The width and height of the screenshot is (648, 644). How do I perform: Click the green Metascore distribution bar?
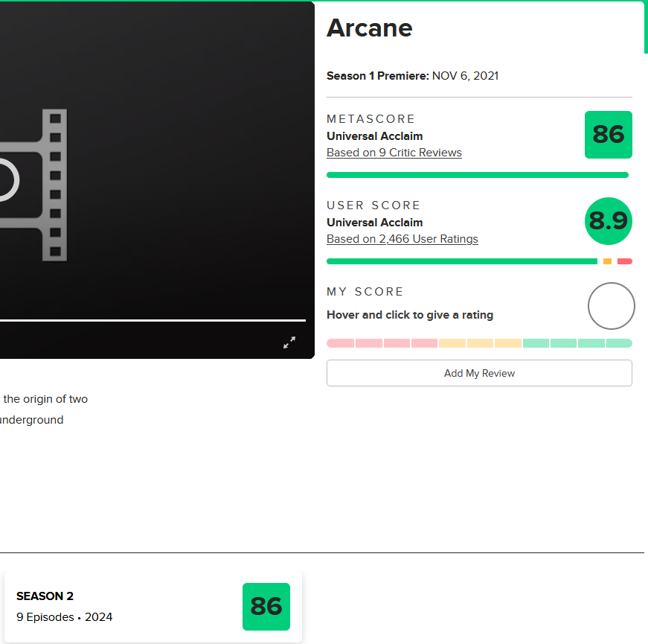point(478,175)
